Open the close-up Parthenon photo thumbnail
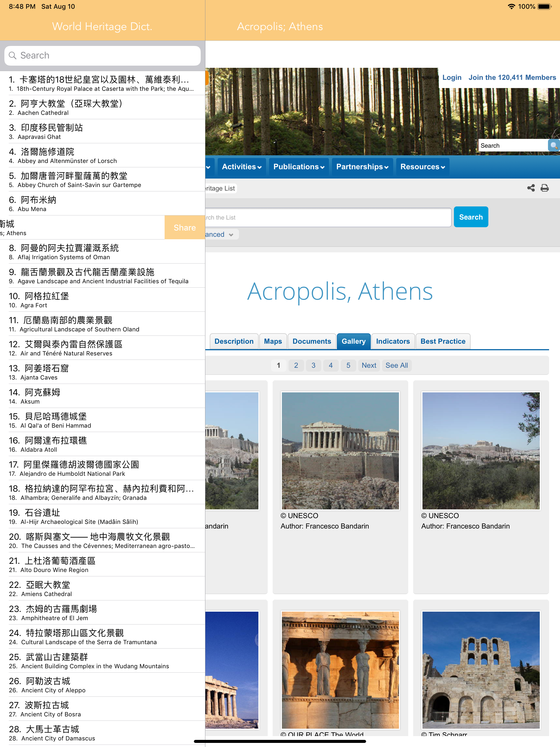560x747 pixels. pyautogui.click(x=340, y=451)
